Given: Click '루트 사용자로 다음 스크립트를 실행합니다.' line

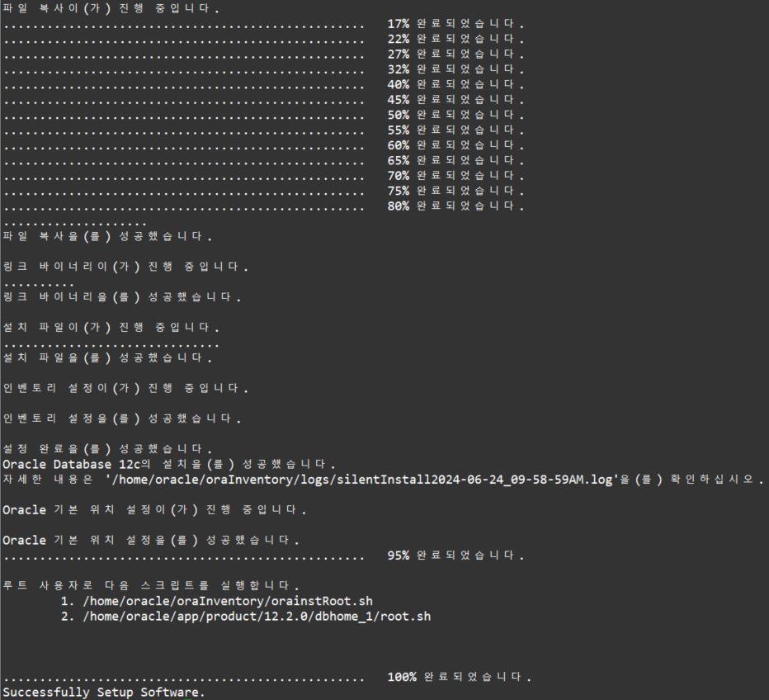Looking at the screenshot, I should (x=151, y=586).
